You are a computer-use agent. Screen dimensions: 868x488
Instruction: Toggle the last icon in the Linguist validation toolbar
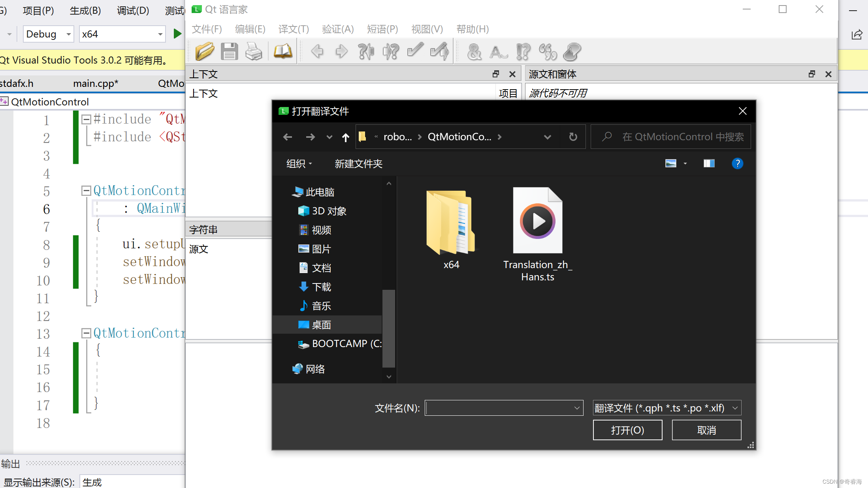click(572, 51)
